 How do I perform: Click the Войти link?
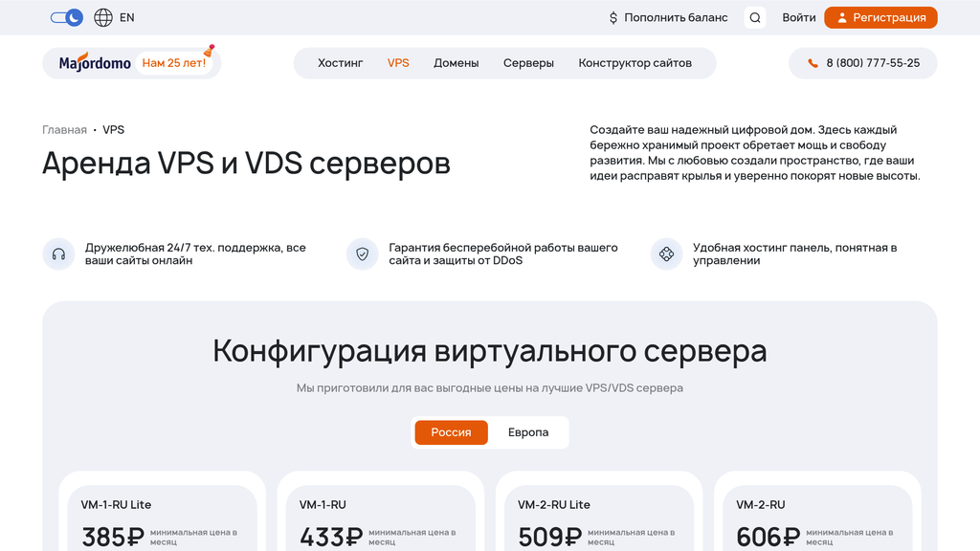pos(798,17)
